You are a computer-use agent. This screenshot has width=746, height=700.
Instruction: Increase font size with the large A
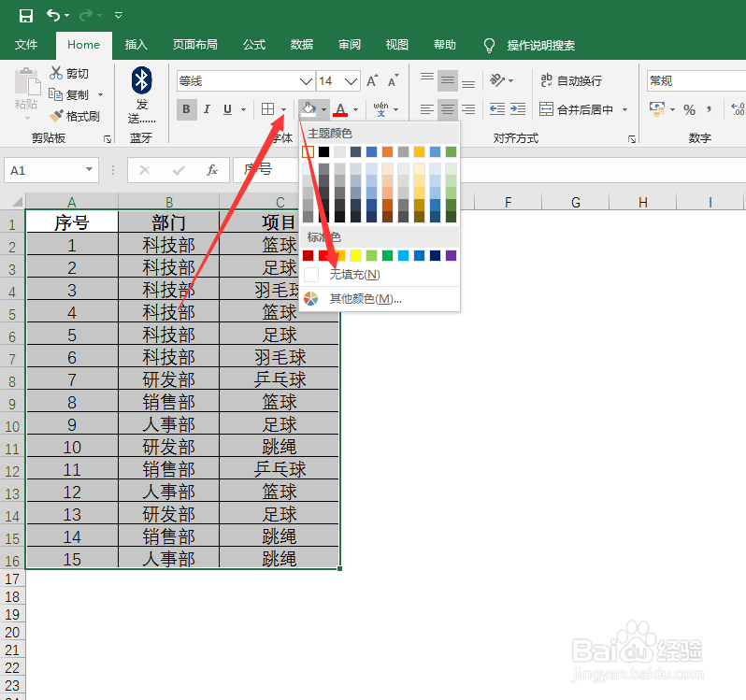[x=372, y=81]
